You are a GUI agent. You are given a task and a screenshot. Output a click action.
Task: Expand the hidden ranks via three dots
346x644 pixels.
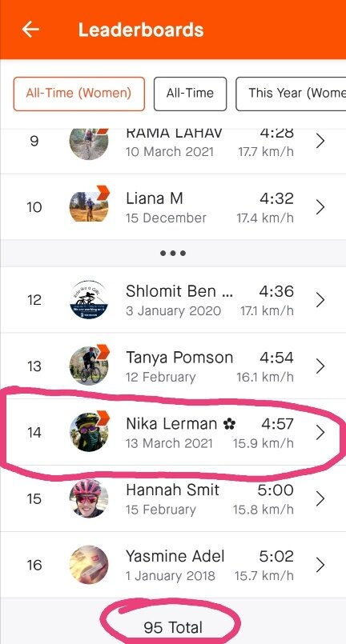(173, 253)
